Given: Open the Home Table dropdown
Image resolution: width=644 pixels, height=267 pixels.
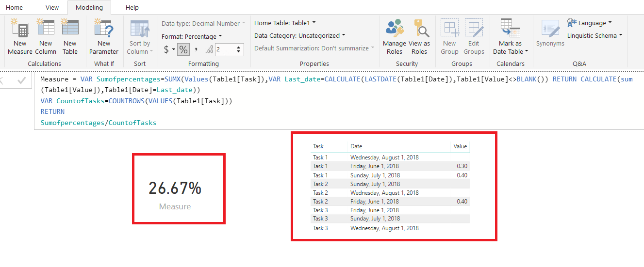Looking at the screenshot, I should click(x=285, y=23).
